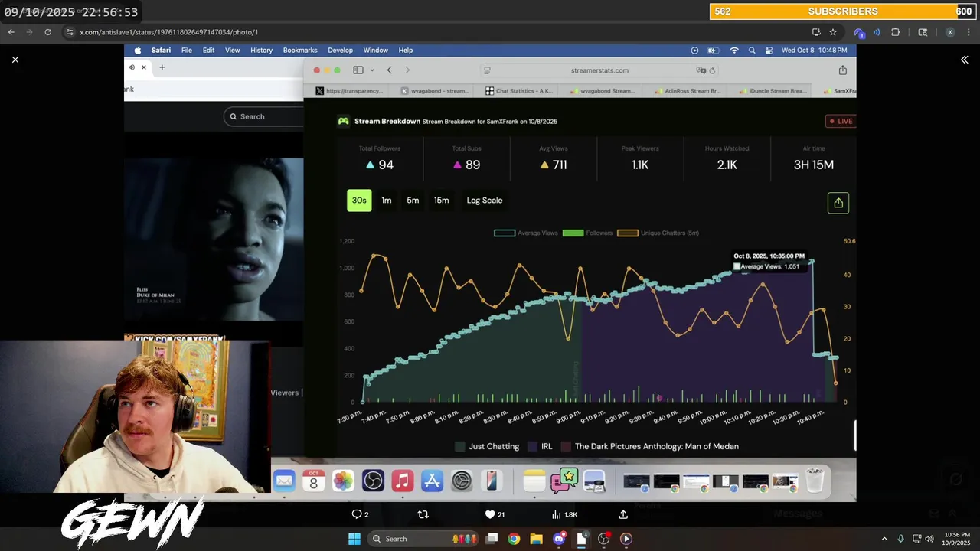The height and width of the screenshot is (551, 980).
Task: Collapse the side panel with double chevron
Action: coord(965,60)
